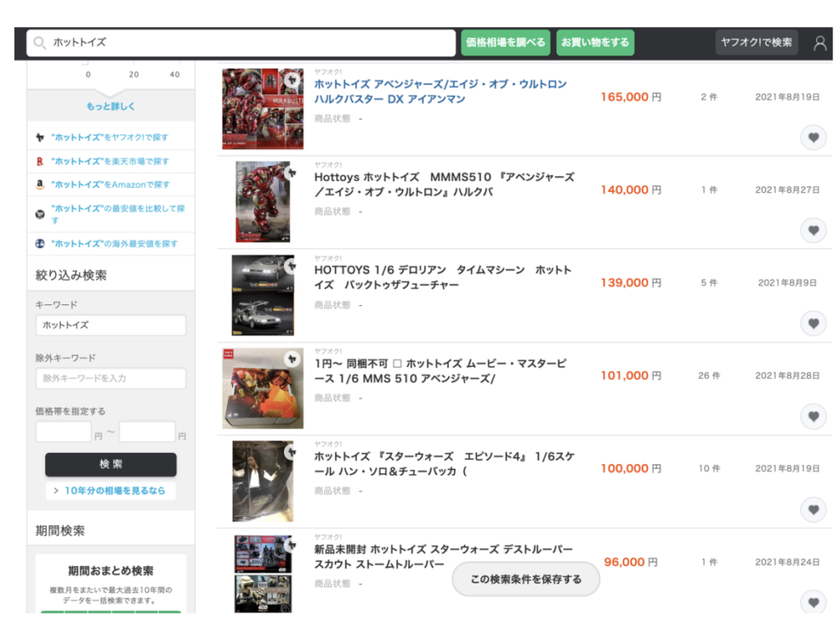Click the この検索条件を保存する button

point(526,579)
